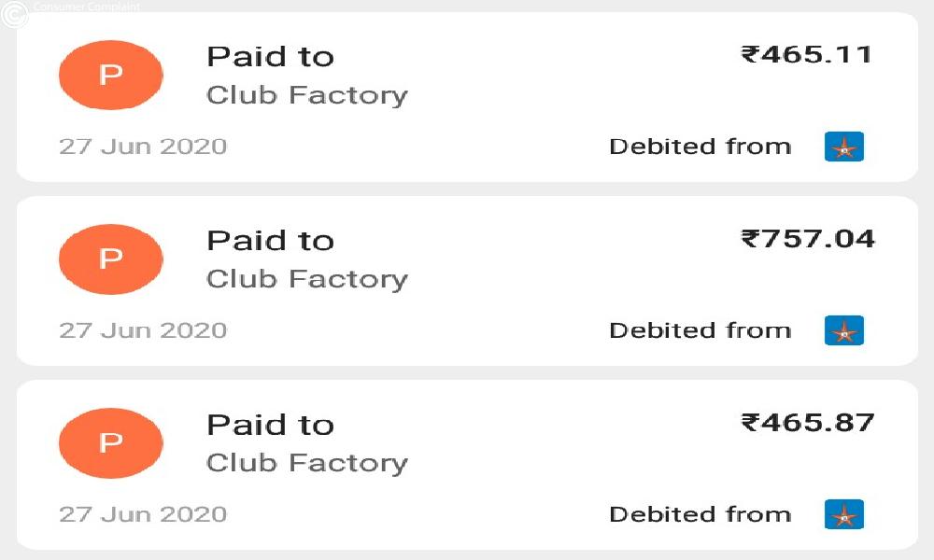Tap the bank star icon in ₹465.11 transaction
The width and height of the screenshot is (934, 560).
coord(844,147)
